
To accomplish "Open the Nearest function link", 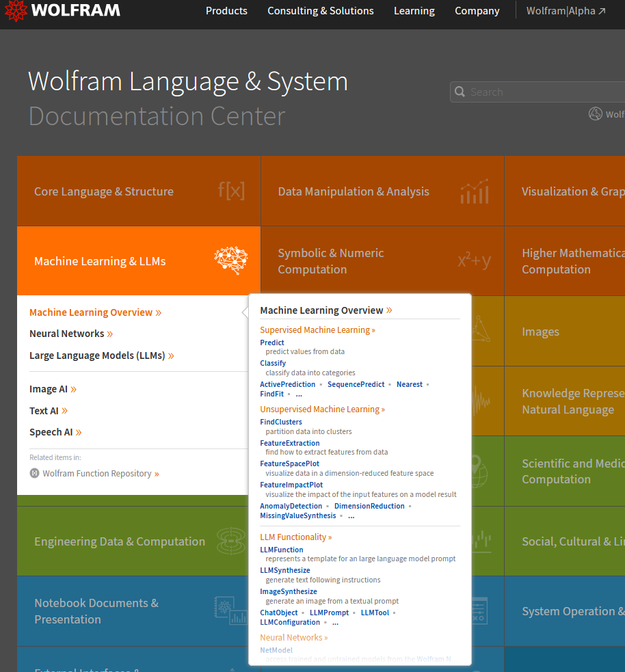I will point(410,384).
